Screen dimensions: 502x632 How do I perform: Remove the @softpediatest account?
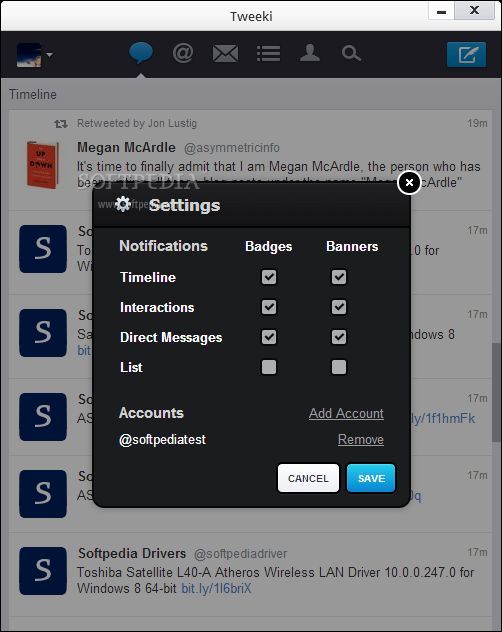pos(361,439)
